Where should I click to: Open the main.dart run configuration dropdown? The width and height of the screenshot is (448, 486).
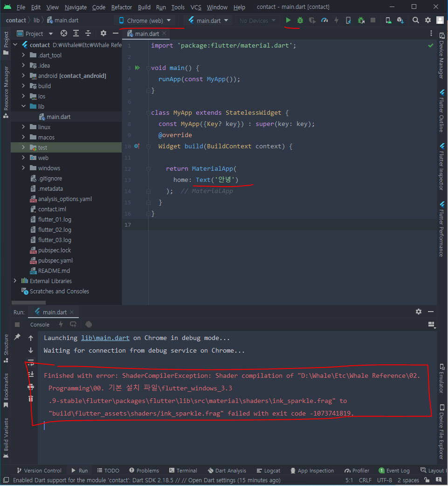click(208, 21)
